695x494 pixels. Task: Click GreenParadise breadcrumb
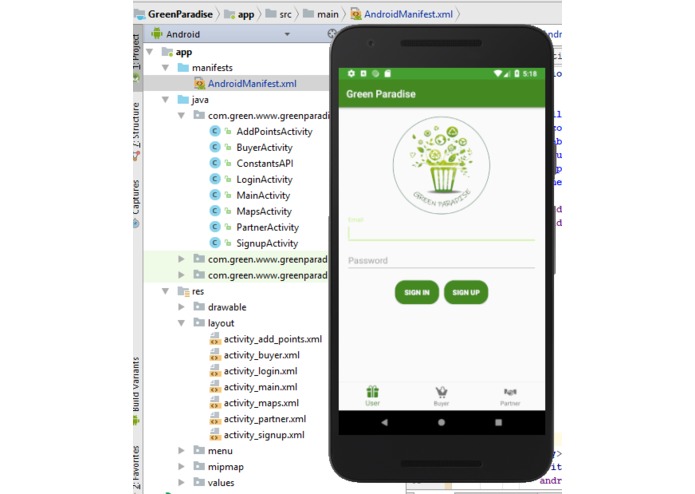click(x=180, y=14)
